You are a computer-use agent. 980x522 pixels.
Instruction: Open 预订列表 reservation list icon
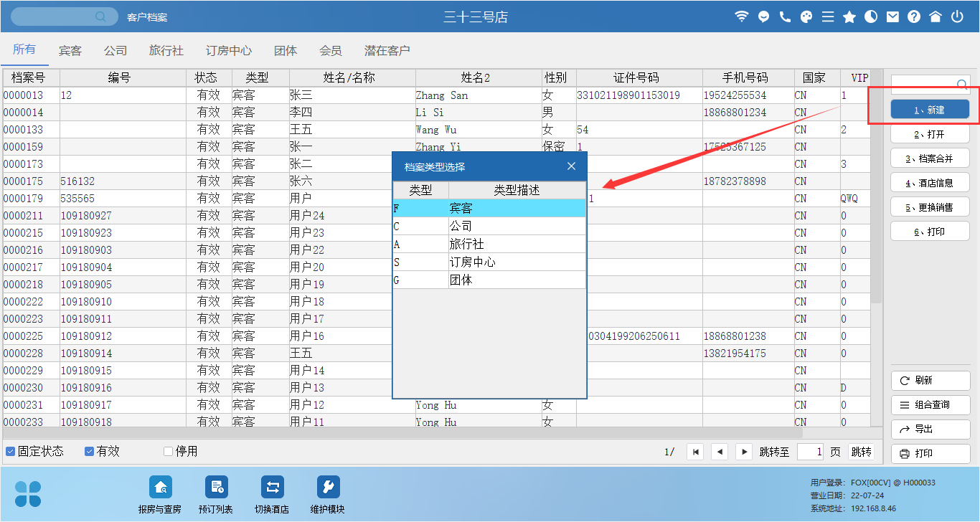coord(216,488)
